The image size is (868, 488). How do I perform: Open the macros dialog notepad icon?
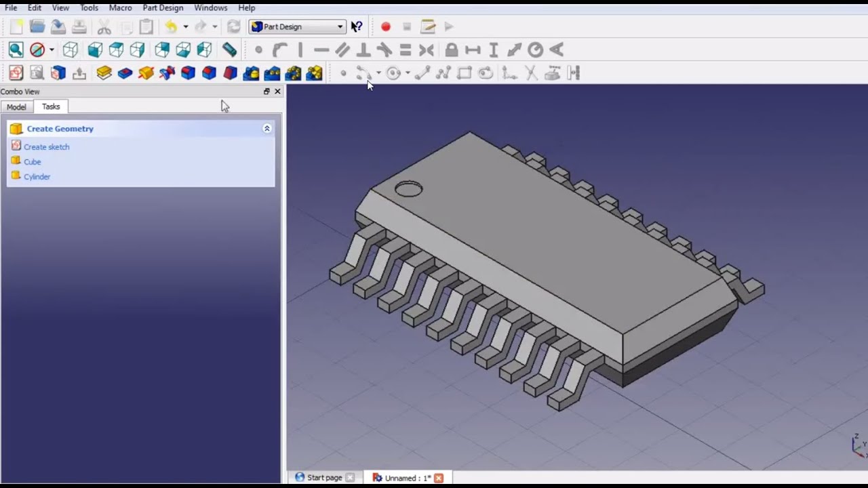[428, 26]
